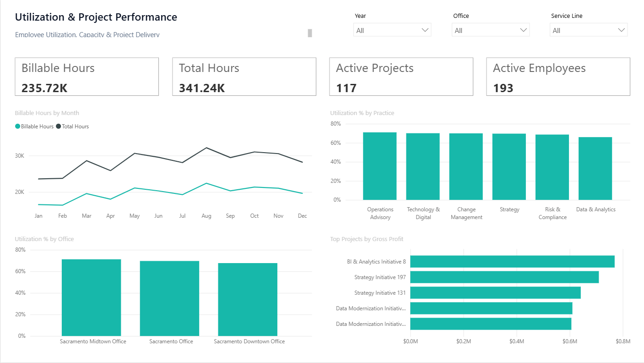
Task: Click the Data & Analytics utilization bar
Action: [x=595, y=169]
